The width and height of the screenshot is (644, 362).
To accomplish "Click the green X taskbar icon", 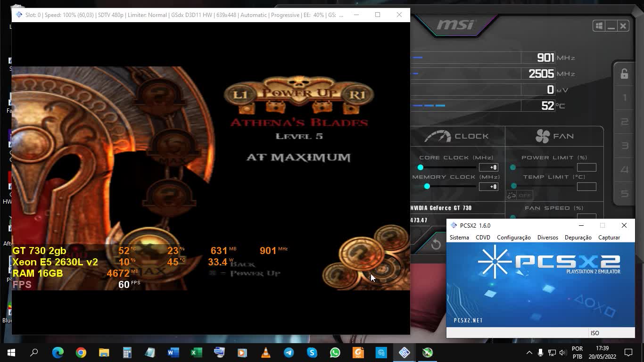I will pos(427,353).
